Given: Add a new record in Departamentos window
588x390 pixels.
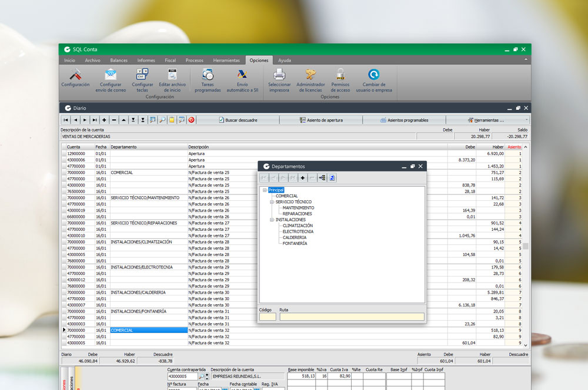Looking at the screenshot, I should click(303, 177).
